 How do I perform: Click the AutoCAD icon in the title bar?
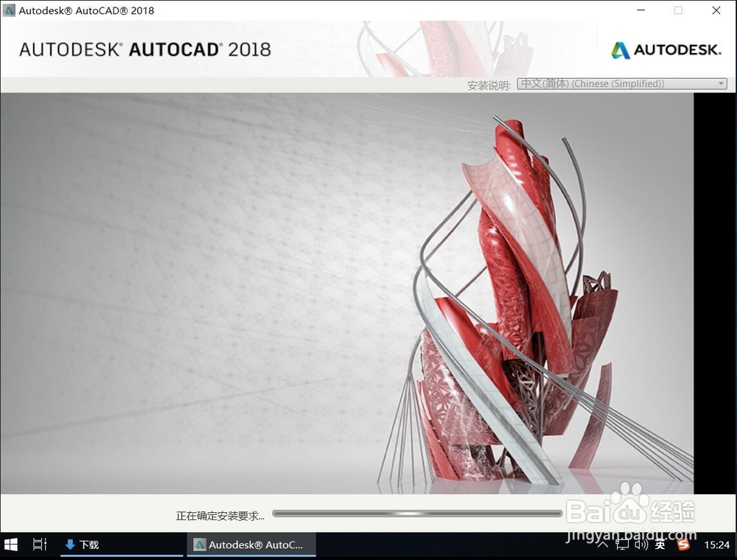[9, 10]
